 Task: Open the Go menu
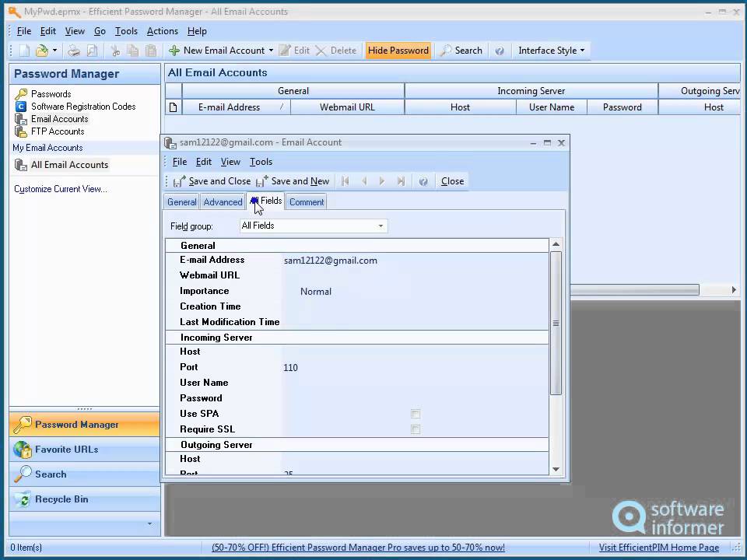click(100, 31)
